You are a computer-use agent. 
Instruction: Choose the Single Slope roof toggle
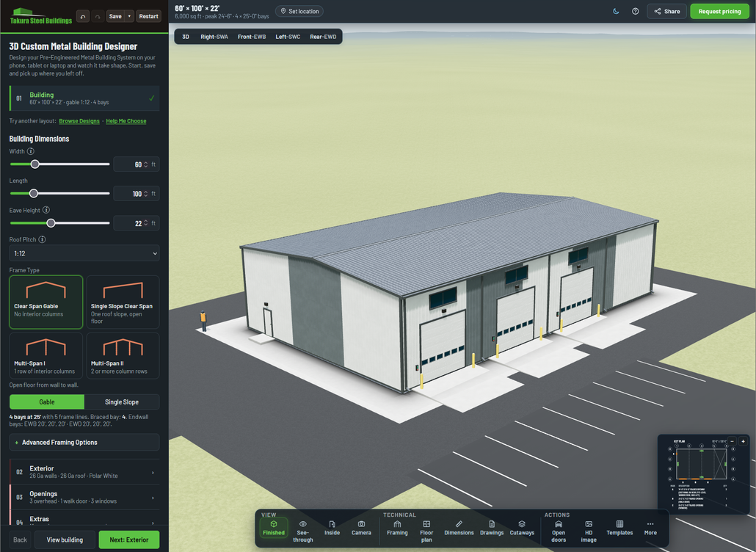click(x=122, y=402)
